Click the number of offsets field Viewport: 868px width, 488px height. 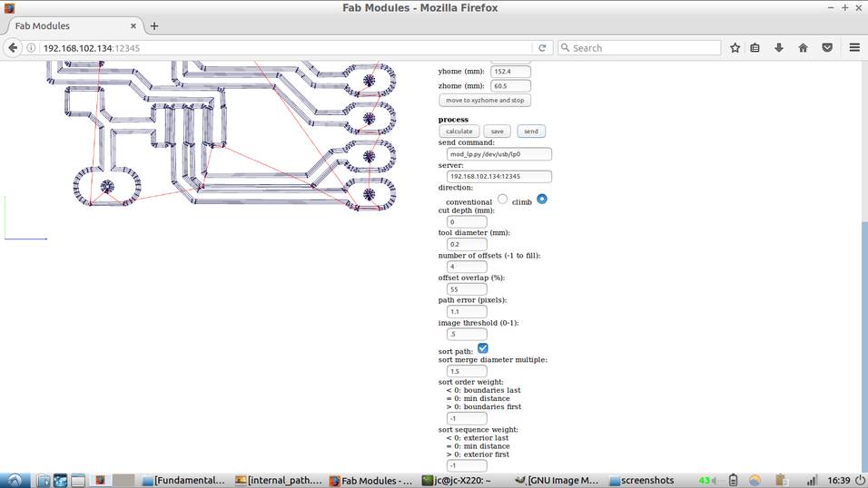tap(467, 267)
